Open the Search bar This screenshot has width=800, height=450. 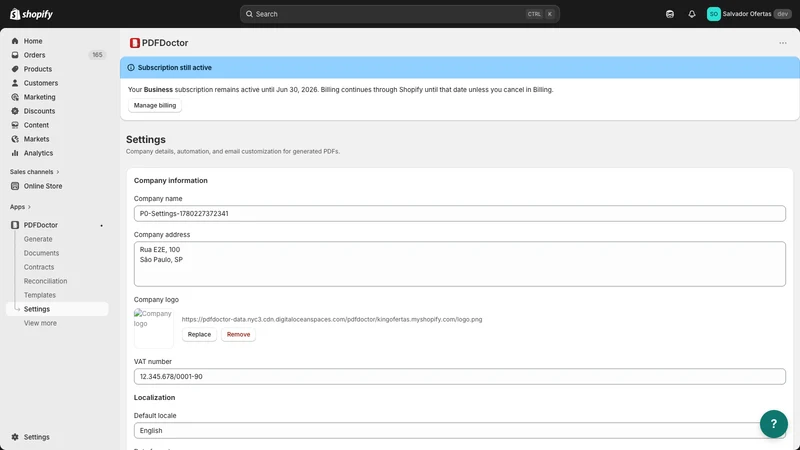pos(399,14)
